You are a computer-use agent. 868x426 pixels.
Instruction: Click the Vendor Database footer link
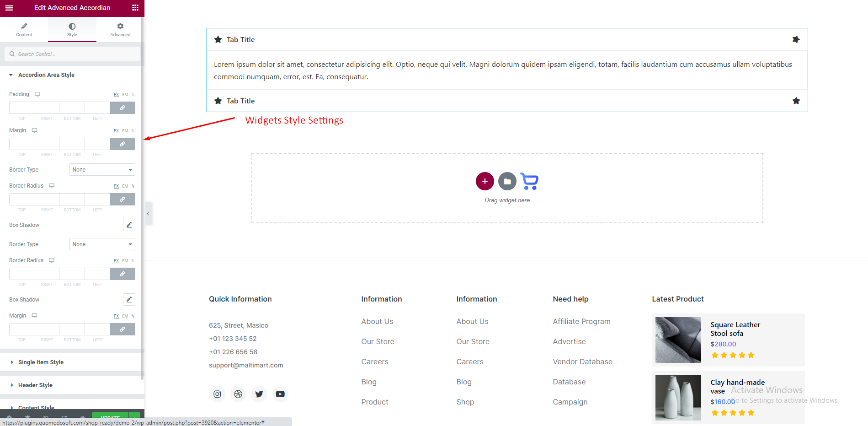click(582, 361)
